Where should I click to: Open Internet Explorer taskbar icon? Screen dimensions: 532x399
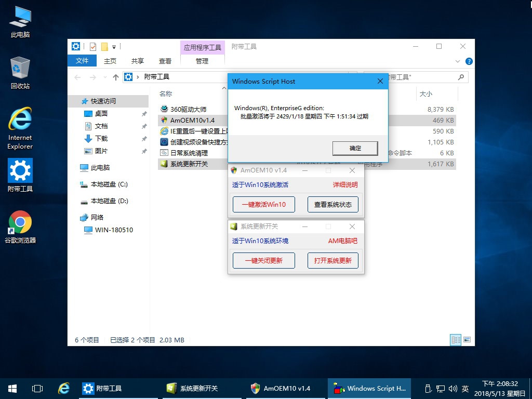64,389
